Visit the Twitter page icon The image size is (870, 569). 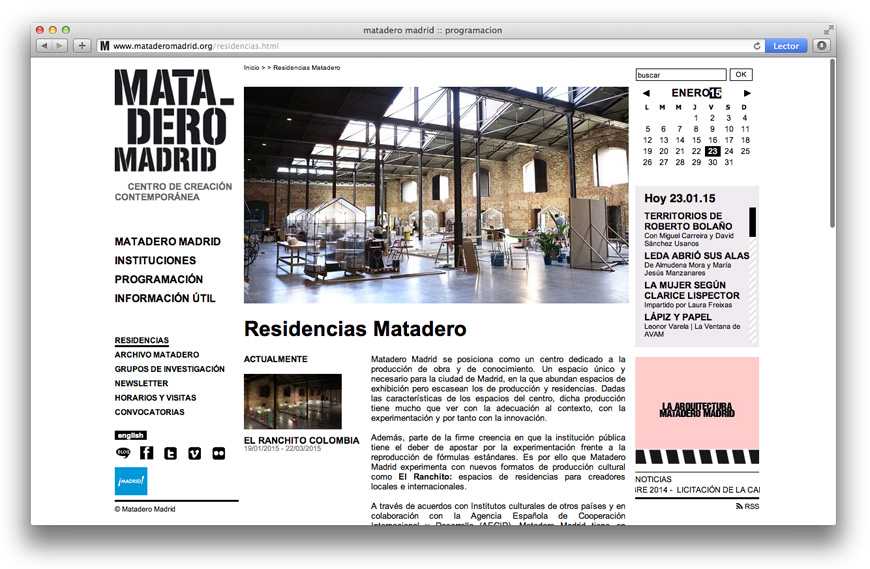(x=170, y=453)
